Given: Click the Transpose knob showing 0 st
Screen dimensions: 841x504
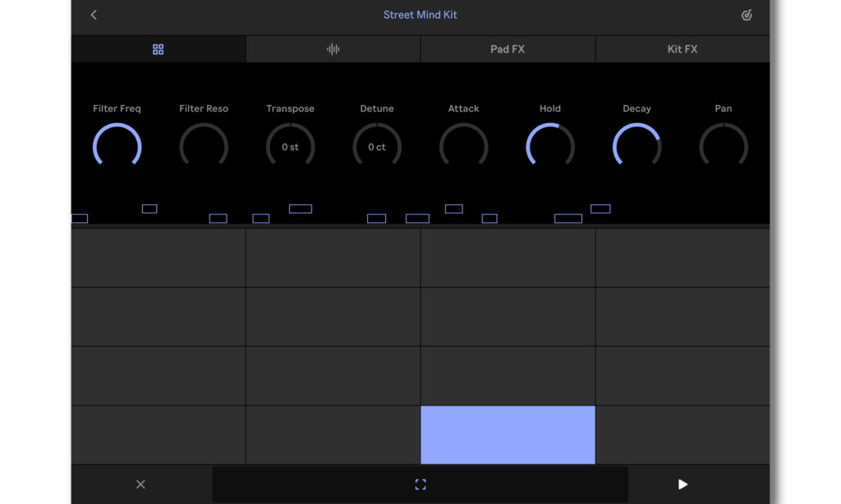Looking at the screenshot, I should point(290,145).
